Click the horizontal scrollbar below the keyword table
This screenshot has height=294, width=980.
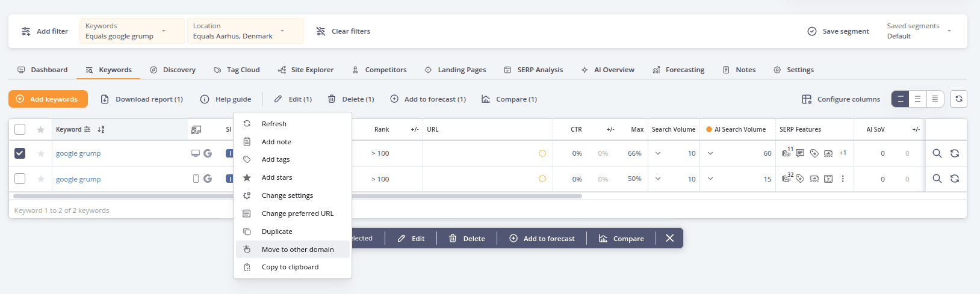(x=297, y=196)
